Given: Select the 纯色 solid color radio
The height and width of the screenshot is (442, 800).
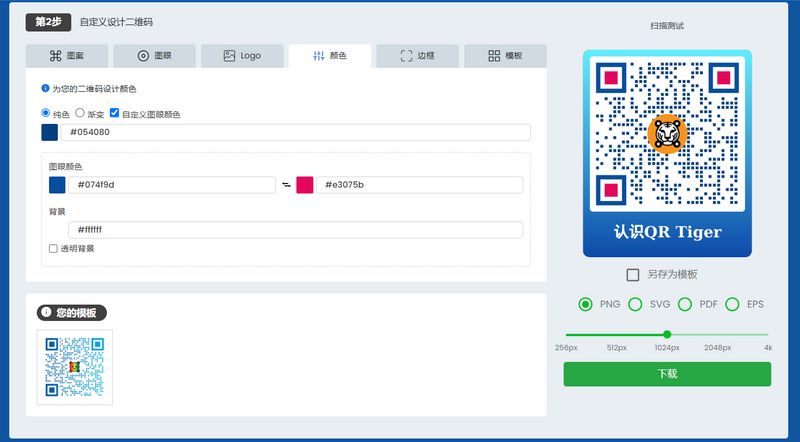Looking at the screenshot, I should [45, 113].
